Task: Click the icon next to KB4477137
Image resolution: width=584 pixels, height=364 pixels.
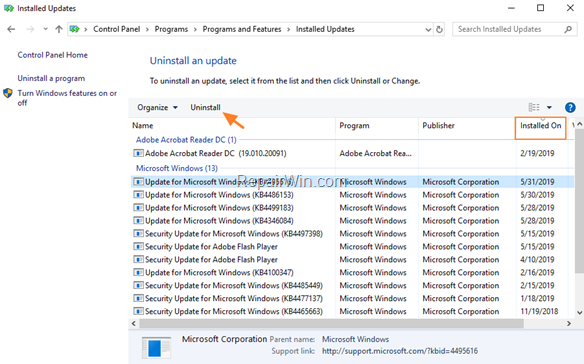Action: click(x=138, y=298)
